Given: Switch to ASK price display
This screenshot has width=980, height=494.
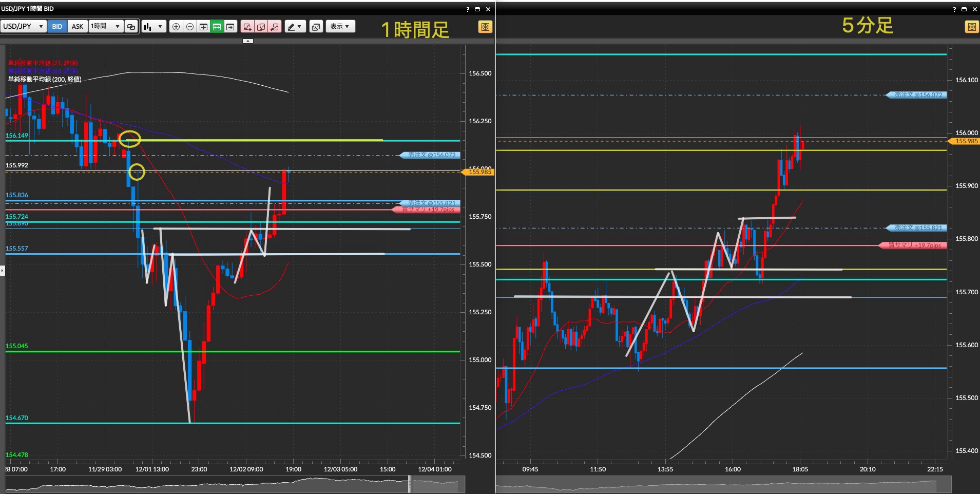Looking at the screenshot, I should [x=77, y=27].
